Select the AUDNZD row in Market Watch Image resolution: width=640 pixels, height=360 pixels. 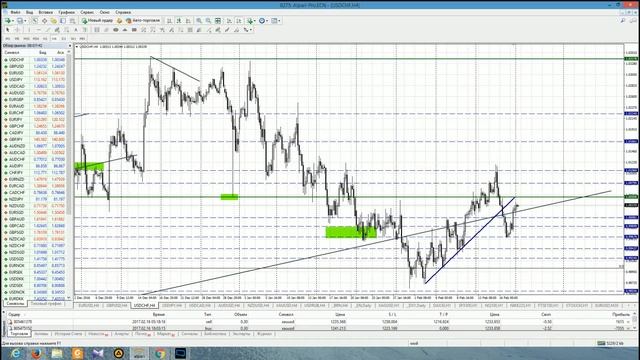pyautogui.click(x=35, y=146)
